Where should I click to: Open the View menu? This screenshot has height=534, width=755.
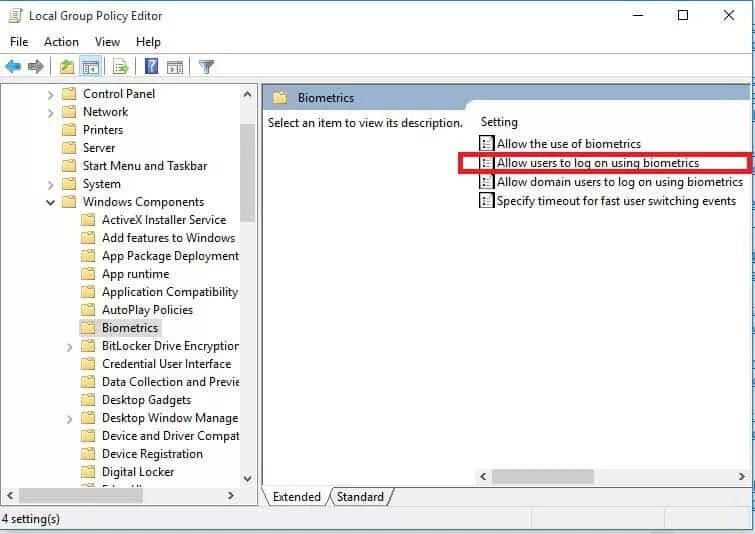(107, 42)
